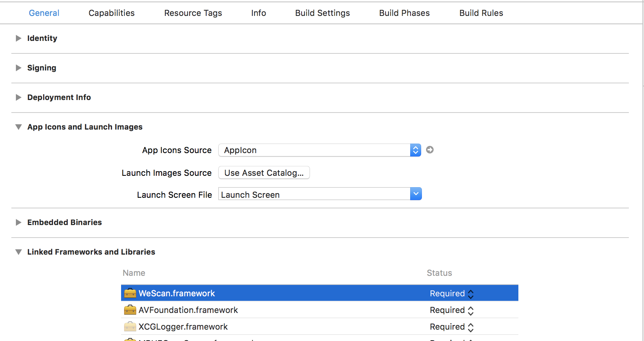This screenshot has height=341, width=644.
Task: Open the Launch Screen File dropdown arrow
Action: pyautogui.click(x=416, y=194)
